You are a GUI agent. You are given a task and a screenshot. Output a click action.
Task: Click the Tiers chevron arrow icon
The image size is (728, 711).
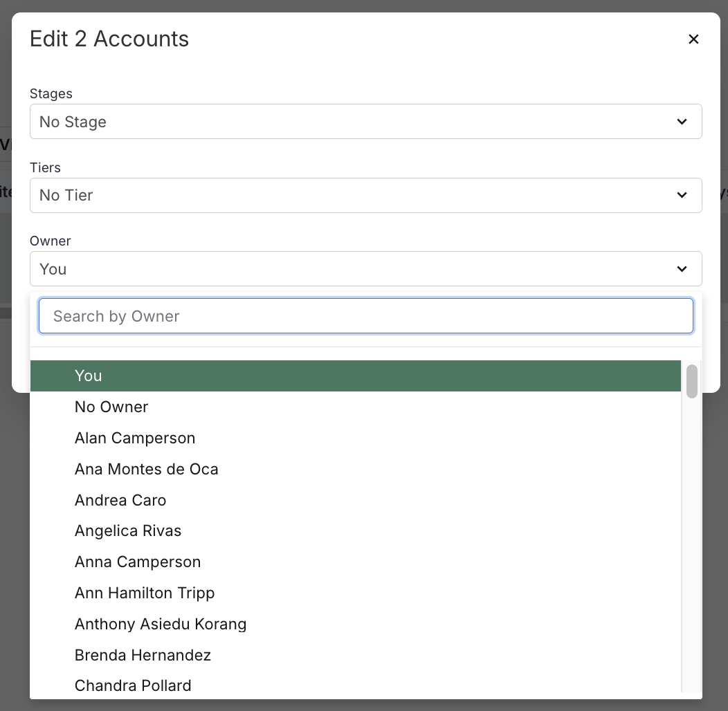tap(682, 196)
